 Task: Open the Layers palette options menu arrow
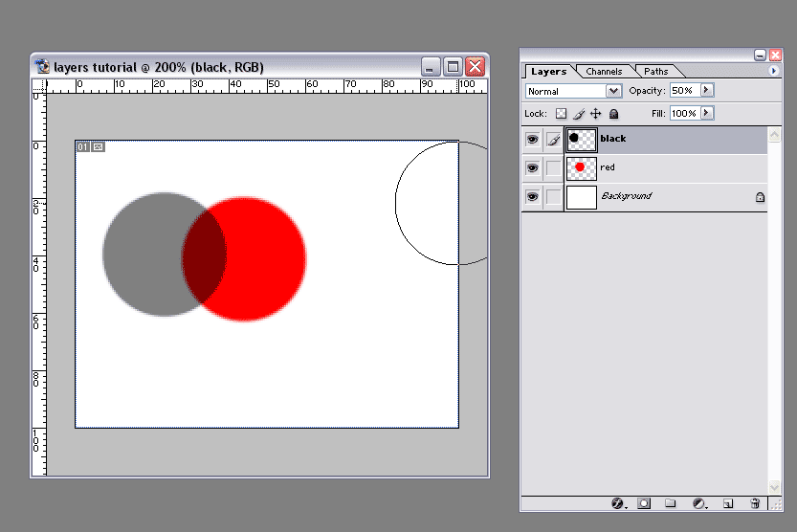773,71
